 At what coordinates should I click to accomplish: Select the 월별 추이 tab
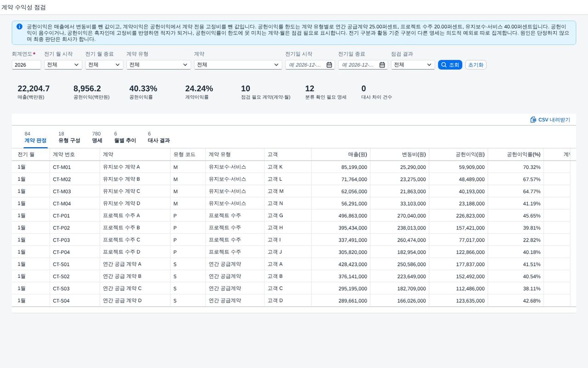pos(125,137)
